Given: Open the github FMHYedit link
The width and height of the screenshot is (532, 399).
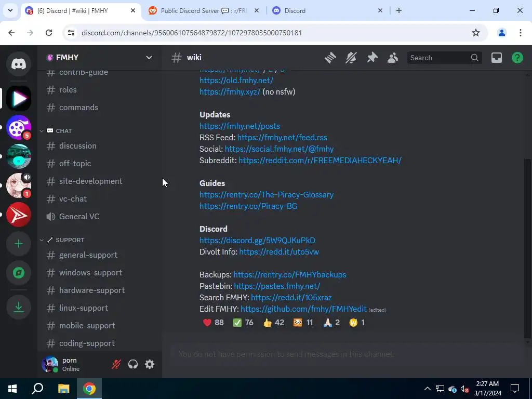Looking at the screenshot, I should click(x=303, y=309).
